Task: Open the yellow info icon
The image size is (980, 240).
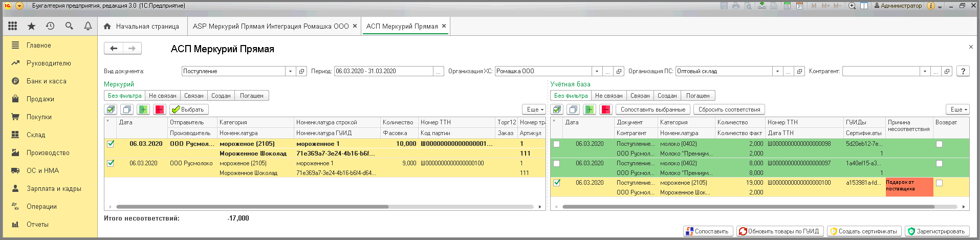Action: click(x=930, y=6)
